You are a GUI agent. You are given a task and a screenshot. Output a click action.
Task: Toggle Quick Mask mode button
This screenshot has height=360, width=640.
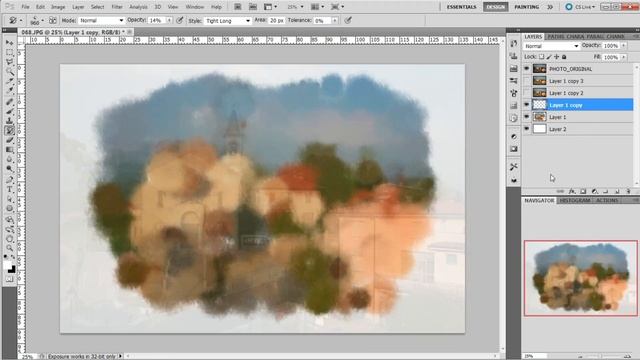10,280
